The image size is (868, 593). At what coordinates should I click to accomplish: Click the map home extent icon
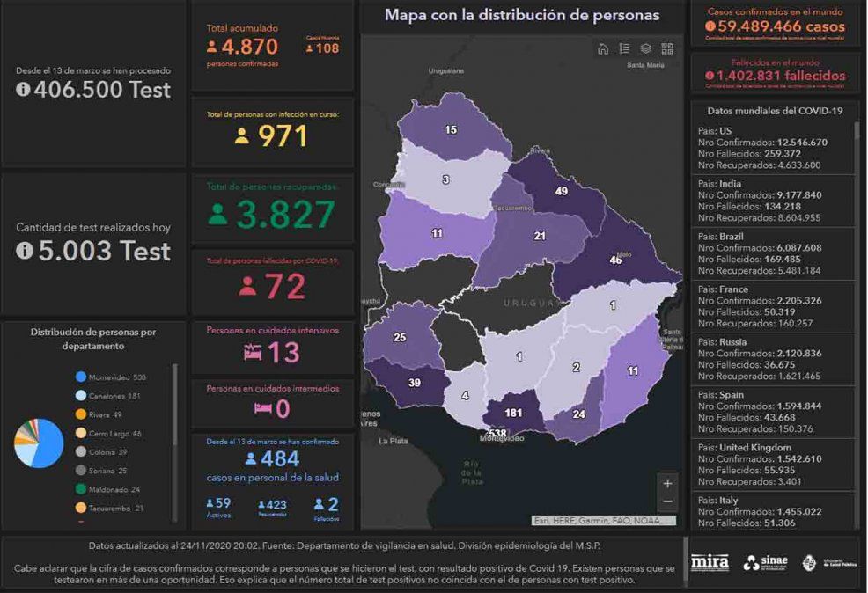click(603, 49)
